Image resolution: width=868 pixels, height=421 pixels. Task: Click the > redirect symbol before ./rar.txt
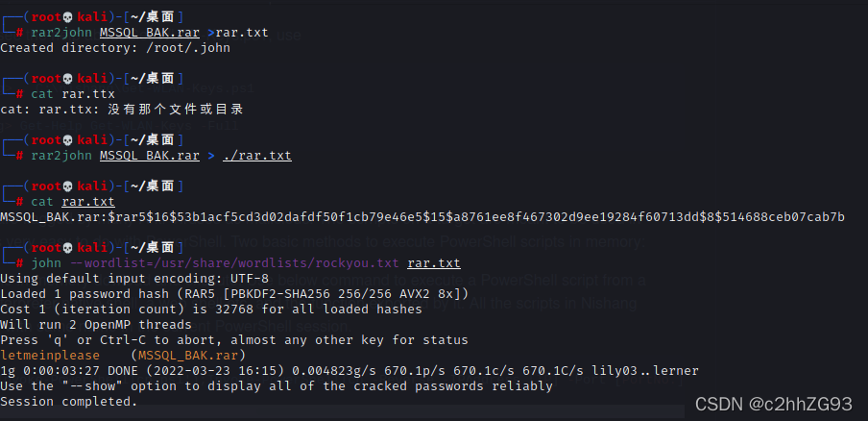(x=211, y=157)
